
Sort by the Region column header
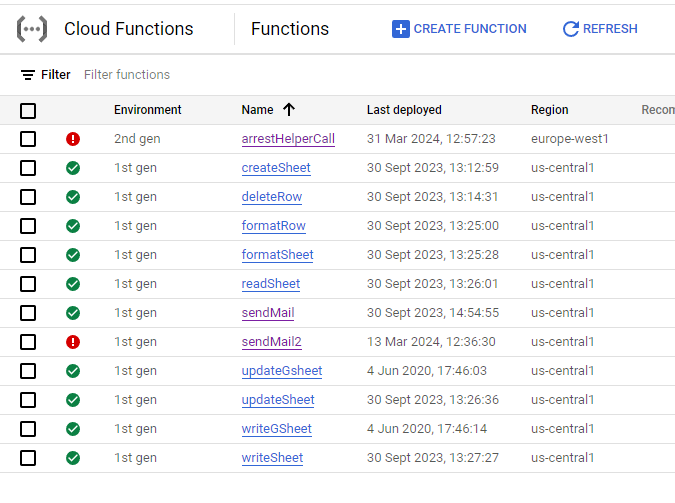point(549,110)
